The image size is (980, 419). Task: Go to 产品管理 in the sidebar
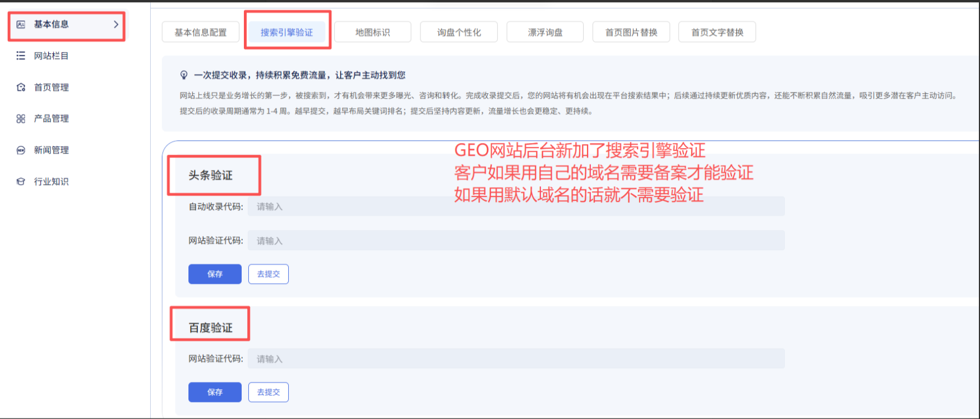coord(51,118)
